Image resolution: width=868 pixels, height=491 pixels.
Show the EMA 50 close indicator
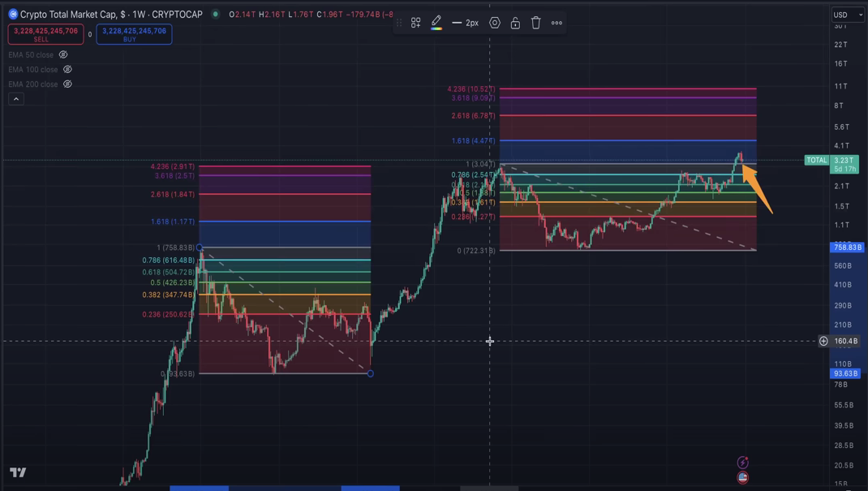(63, 55)
